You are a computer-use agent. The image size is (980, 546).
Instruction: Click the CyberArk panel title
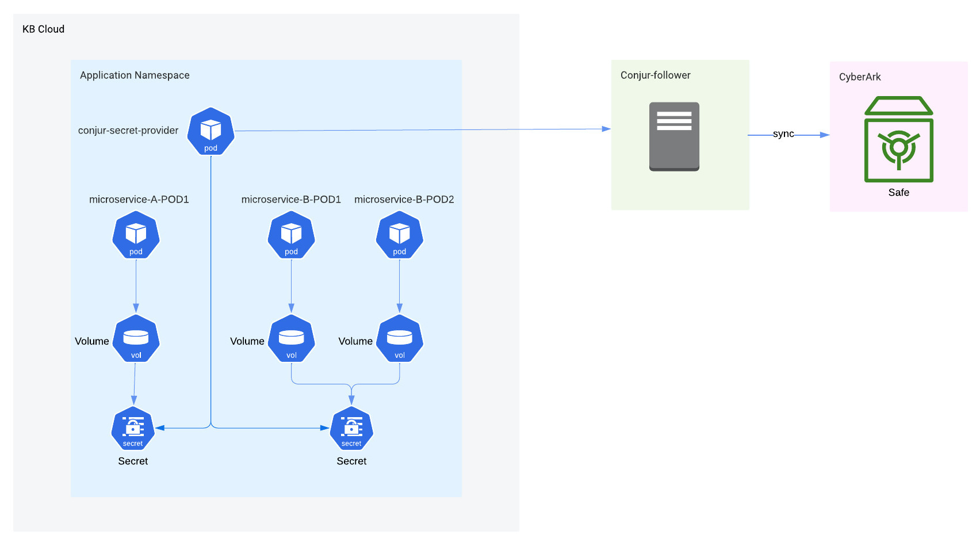[x=859, y=77]
